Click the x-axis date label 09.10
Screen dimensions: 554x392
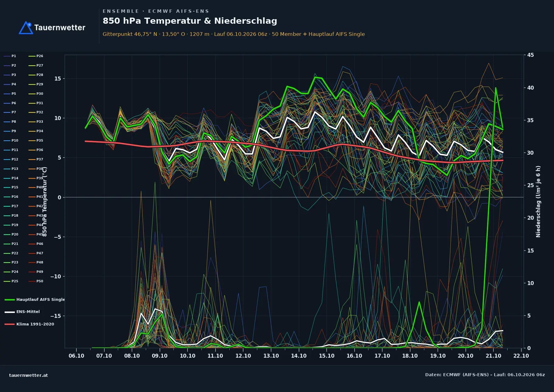(160, 356)
